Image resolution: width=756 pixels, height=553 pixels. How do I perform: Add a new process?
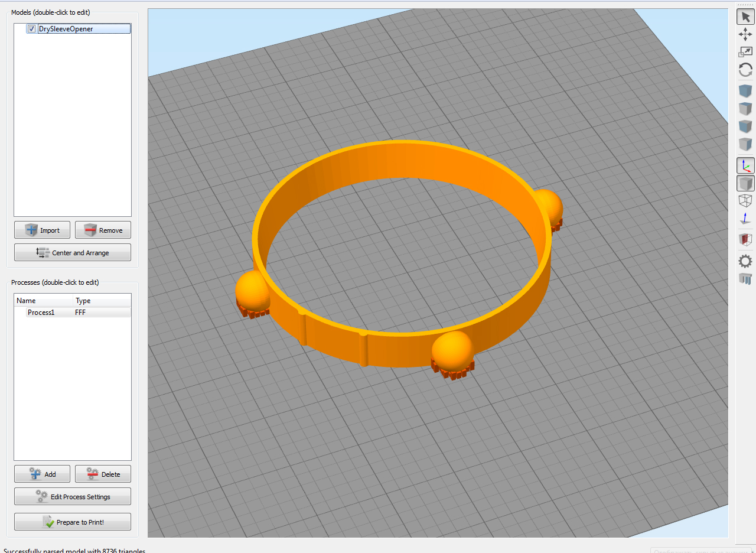click(42, 474)
